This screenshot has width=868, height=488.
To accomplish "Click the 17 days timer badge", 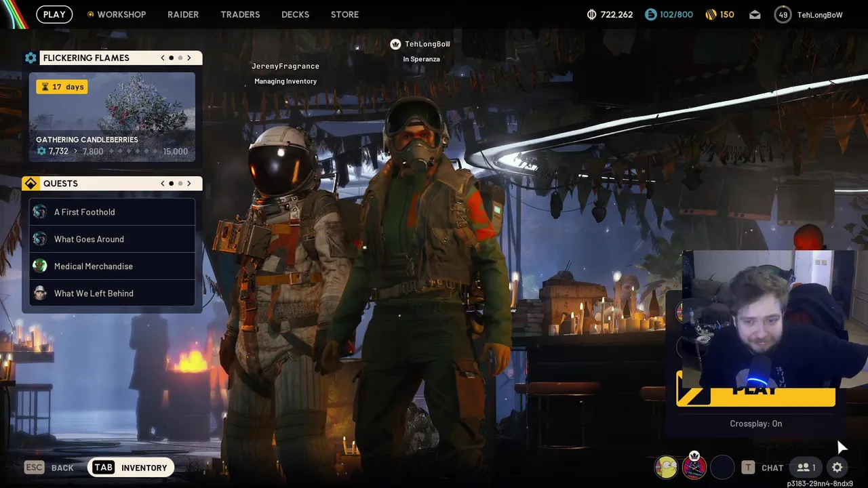I will tap(62, 87).
